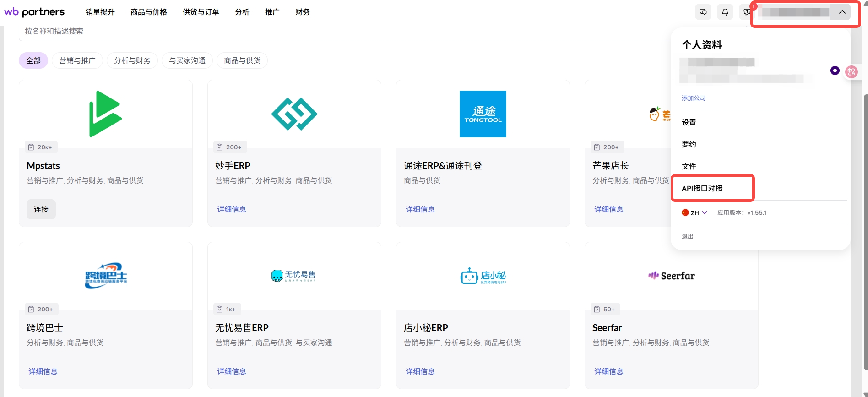The width and height of the screenshot is (868, 397).
Task: Click 添加公司 link in profile panel
Action: tap(694, 98)
